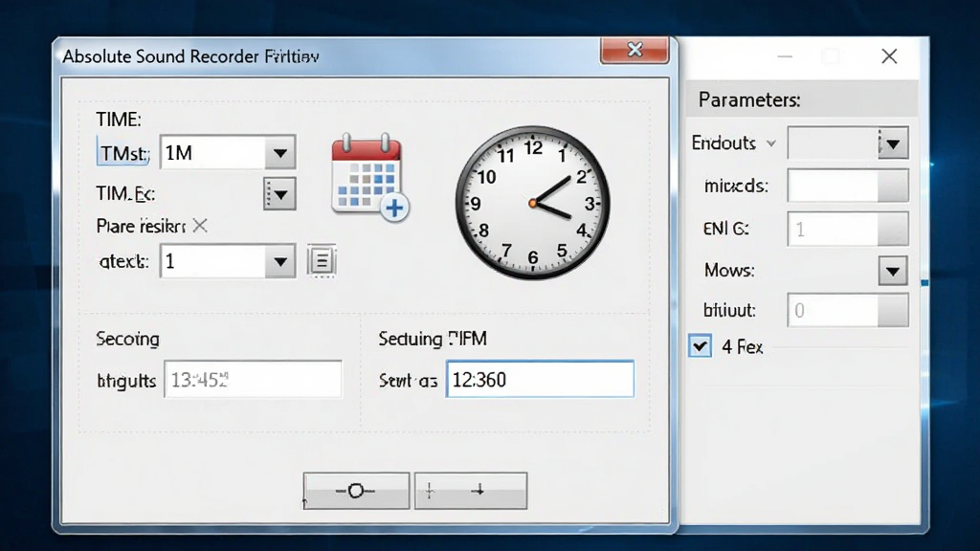Clear Plare resikn with the X icon
This screenshot has height=551, width=980.
pos(200,226)
